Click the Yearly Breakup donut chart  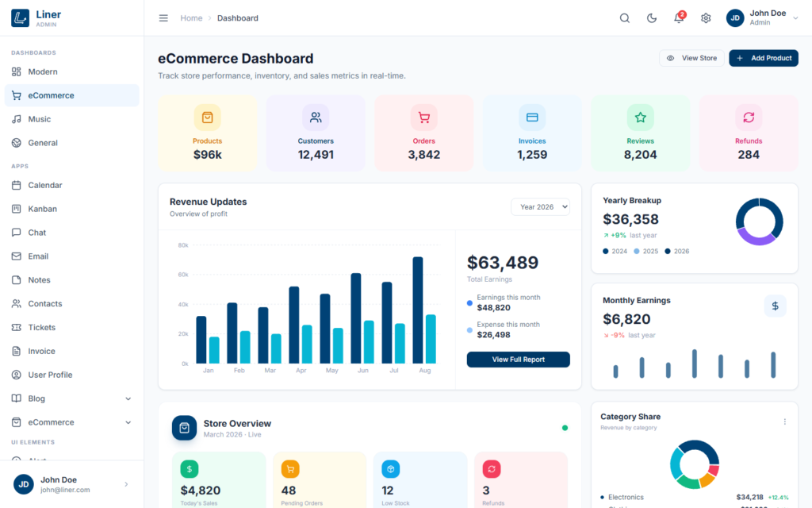tap(759, 221)
